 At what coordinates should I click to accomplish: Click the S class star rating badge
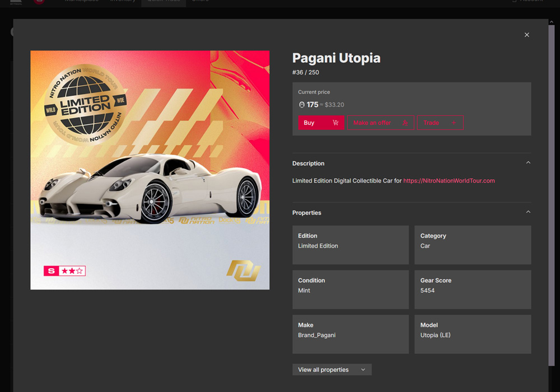[64, 271]
